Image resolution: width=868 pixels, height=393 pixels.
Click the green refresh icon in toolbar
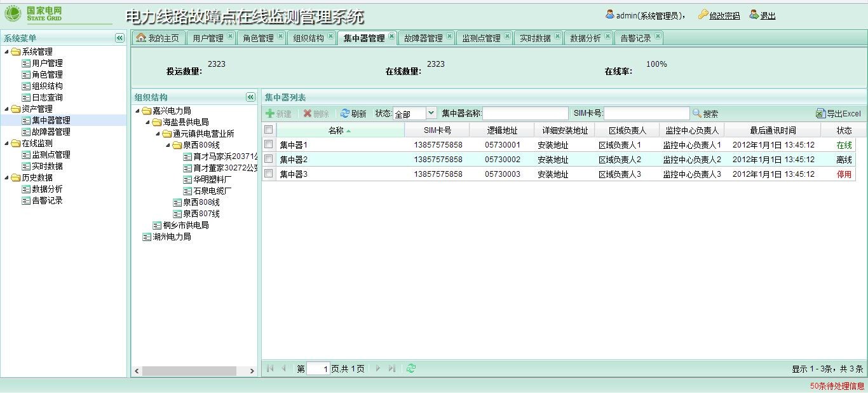coord(345,113)
